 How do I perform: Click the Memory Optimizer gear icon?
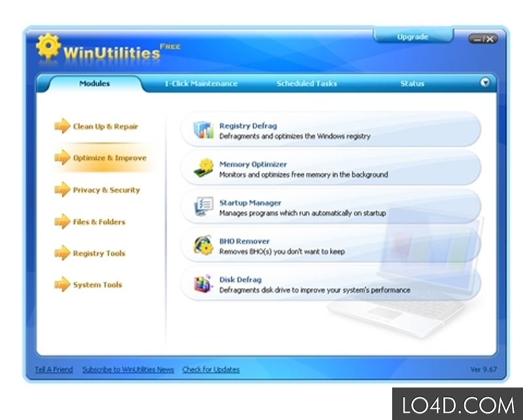[x=203, y=168]
